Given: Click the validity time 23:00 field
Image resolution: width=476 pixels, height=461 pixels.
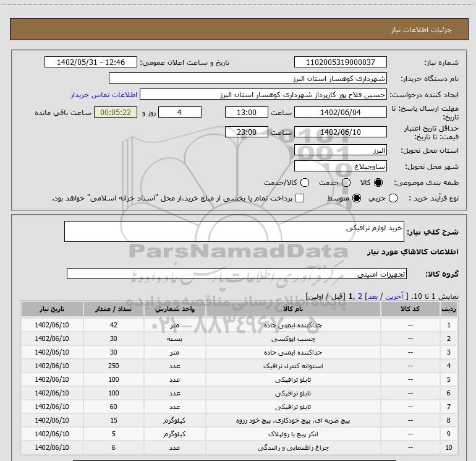Looking at the screenshot, I should 247,132.
